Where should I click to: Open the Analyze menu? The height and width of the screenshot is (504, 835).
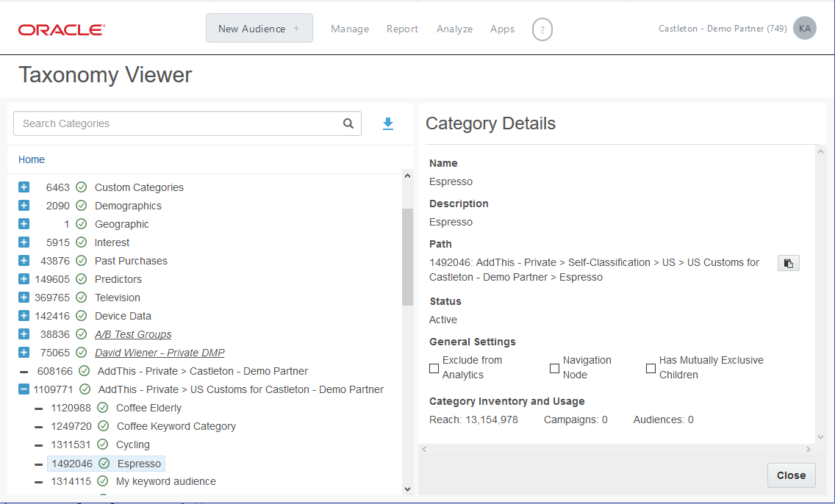click(455, 29)
